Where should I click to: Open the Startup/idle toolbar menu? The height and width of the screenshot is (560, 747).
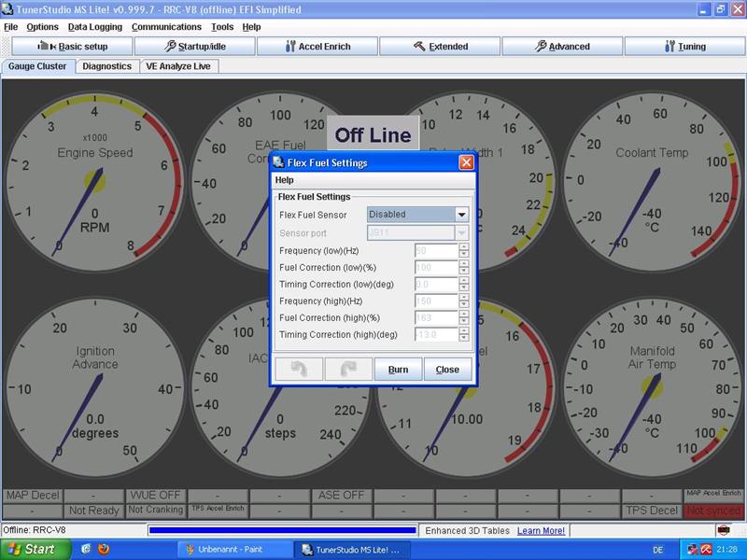194,46
